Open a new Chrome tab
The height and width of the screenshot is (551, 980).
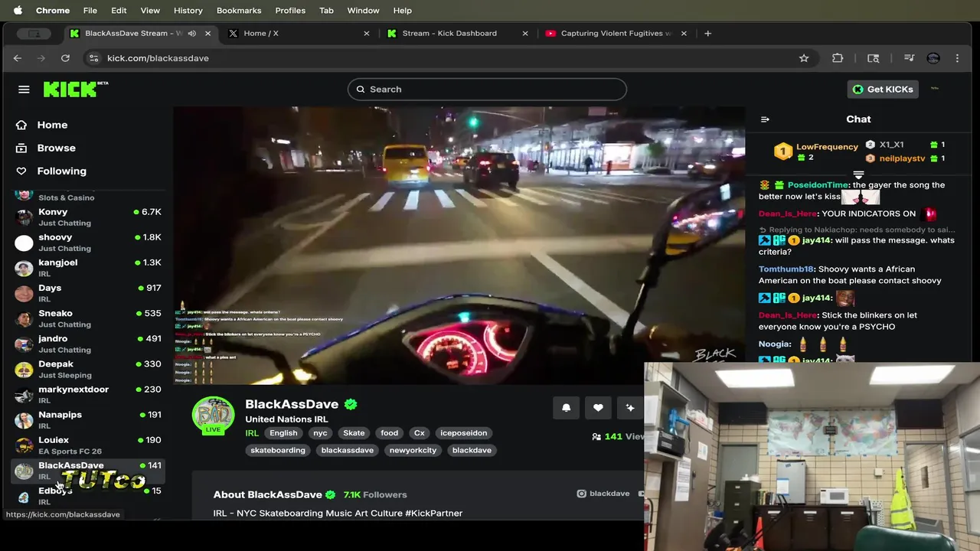click(x=707, y=34)
